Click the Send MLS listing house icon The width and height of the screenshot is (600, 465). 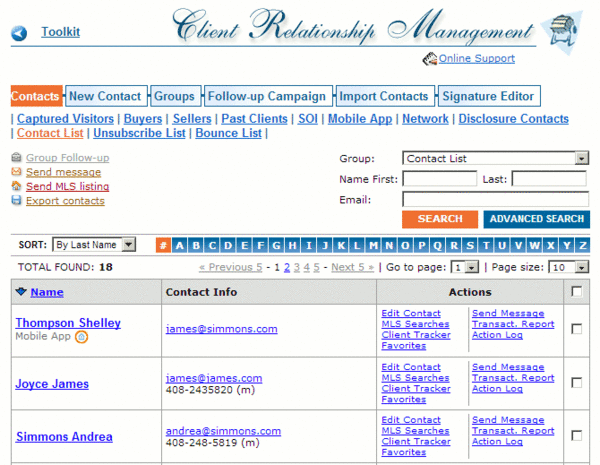(x=16, y=186)
